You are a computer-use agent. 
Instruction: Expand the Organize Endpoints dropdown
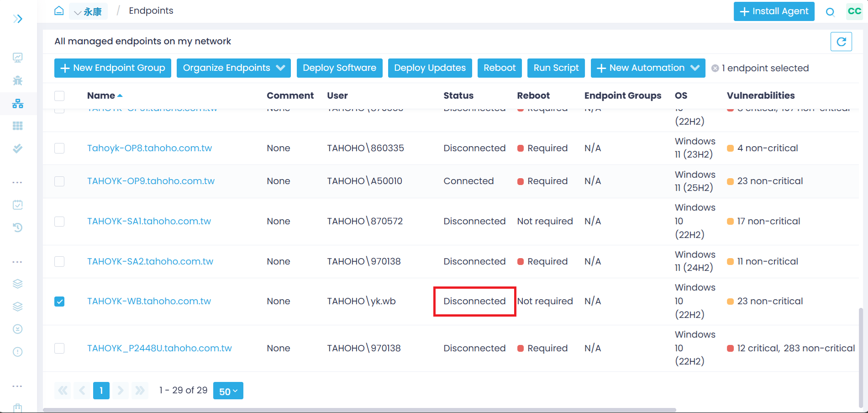[233, 68]
